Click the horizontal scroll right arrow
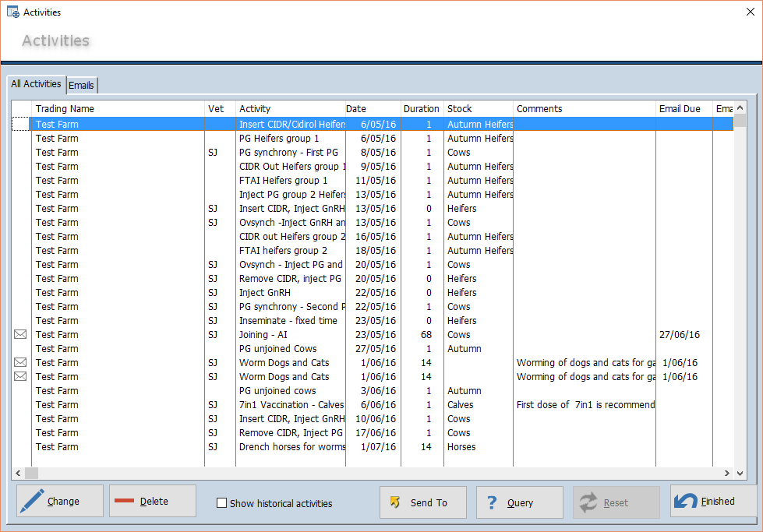Image resolution: width=763 pixels, height=532 pixels. click(727, 473)
